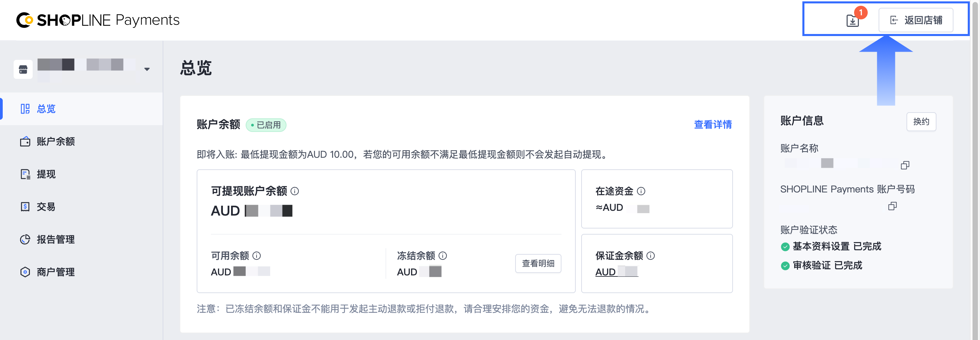Click the store icon beside the account name
Viewport: 980px width, 340px height.
23,70
